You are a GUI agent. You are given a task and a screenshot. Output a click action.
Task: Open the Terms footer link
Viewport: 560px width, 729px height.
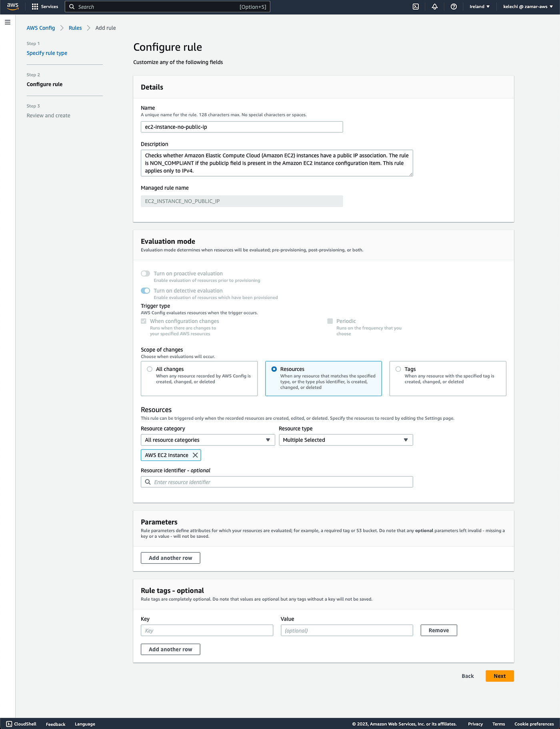(498, 724)
